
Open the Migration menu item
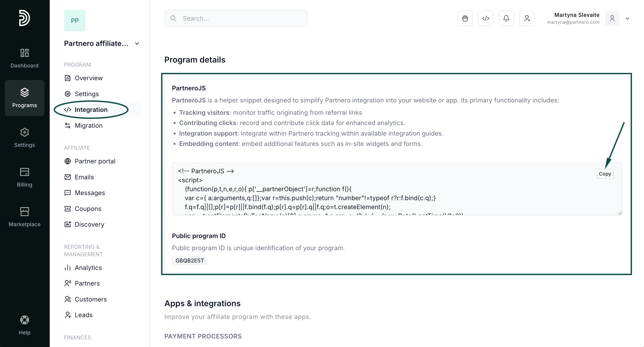point(88,126)
